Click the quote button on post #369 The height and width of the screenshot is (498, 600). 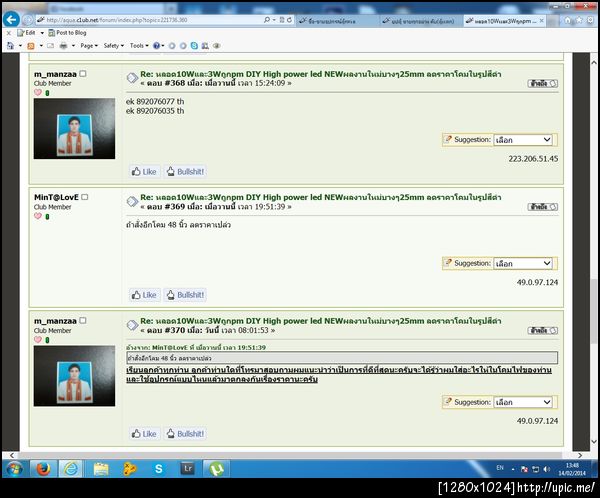pyautogui.click(x=543, y=207)
